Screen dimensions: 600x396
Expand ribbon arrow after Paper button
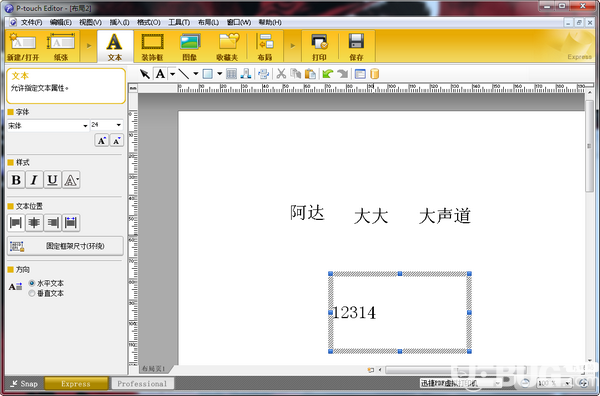point(89,46)
